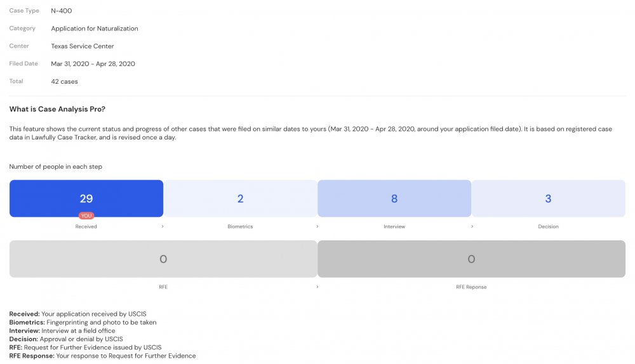The image size is (635, 364).
Task: Click the filed date range Mar 31, 2020 - Apr 28, 2020
Action: click(x=93, y=64)
